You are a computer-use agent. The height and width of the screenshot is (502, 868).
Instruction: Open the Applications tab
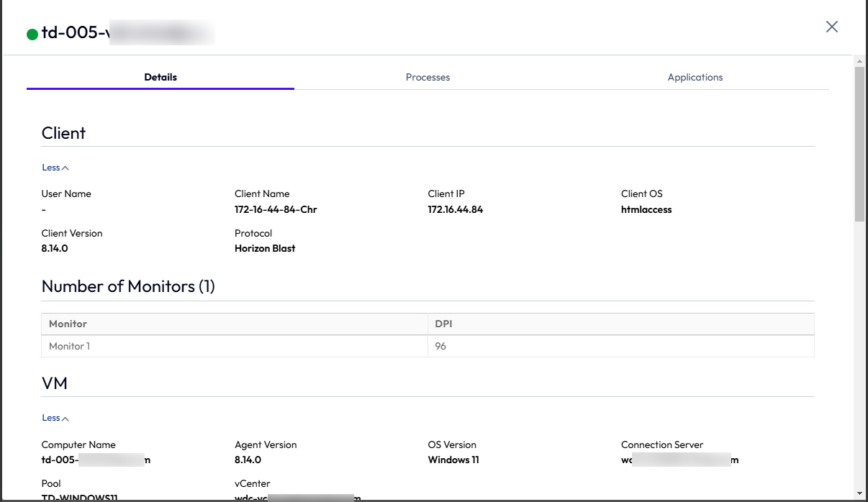(695, 77)
